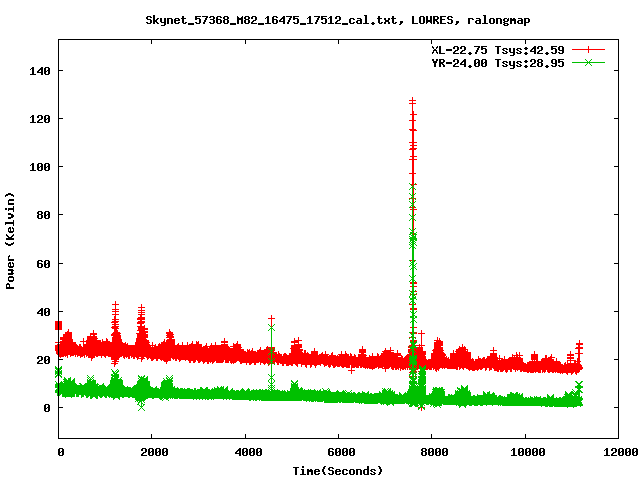
Task: Click the Time(Seconds) axis label
Action: click(338, 471)
